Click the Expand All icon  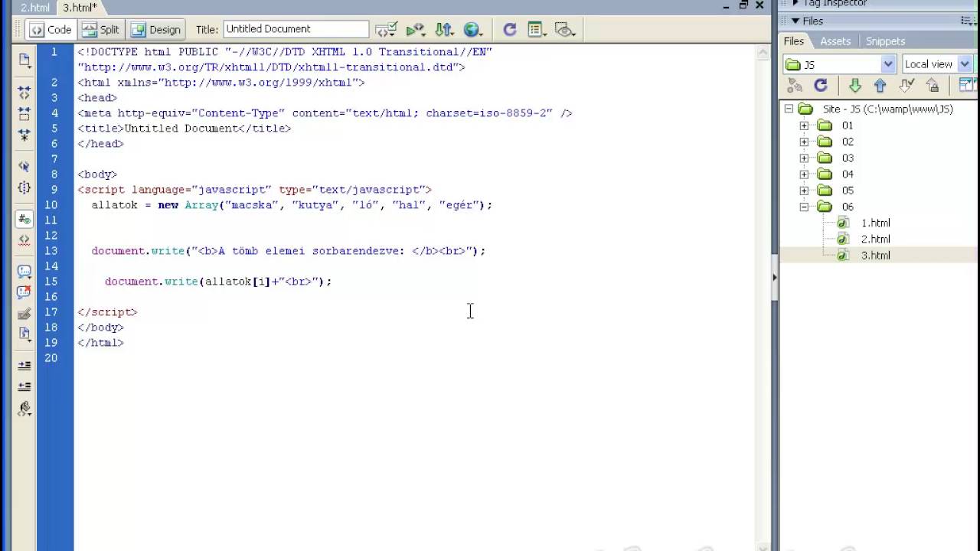click(x=24, y=135)
